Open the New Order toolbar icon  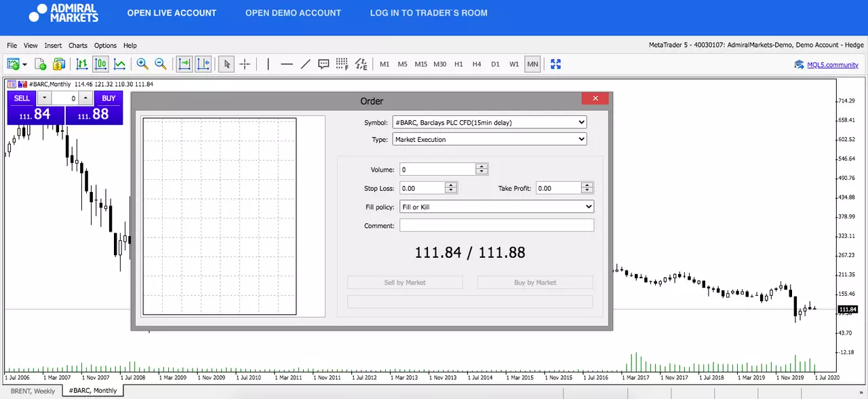(59, 64)
